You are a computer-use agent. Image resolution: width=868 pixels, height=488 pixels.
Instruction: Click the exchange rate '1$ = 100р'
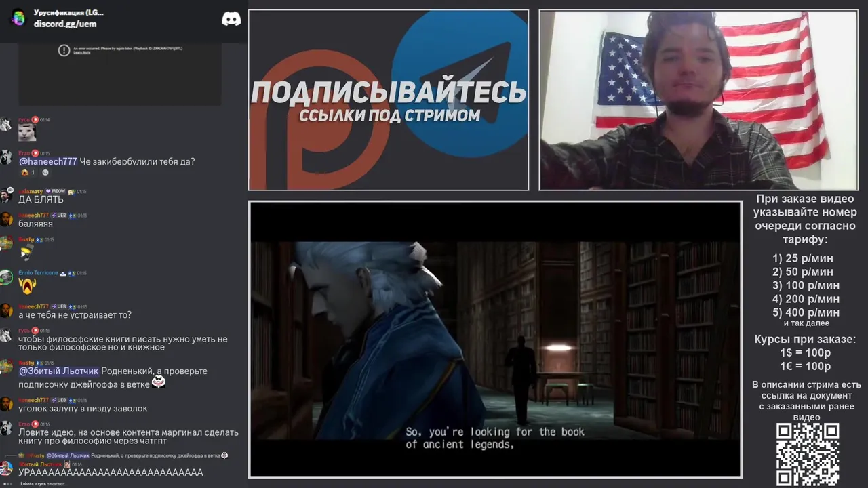click(806, 352)
